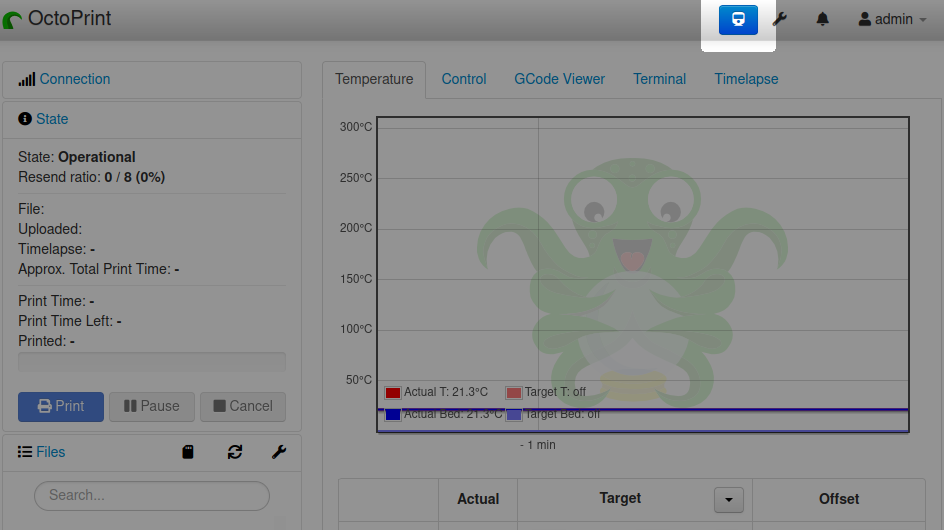Open notifications bell icon
Screen dimensions: 944x530
pos(822,19)
